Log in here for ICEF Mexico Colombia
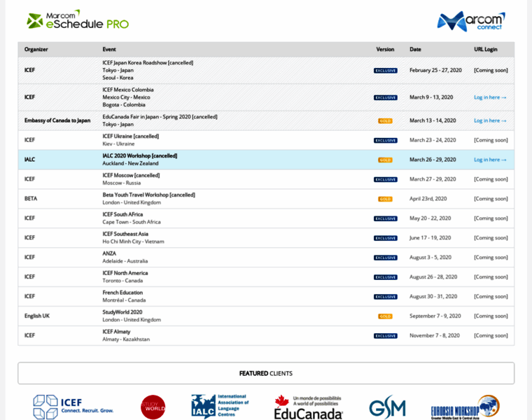 point(489,97)
